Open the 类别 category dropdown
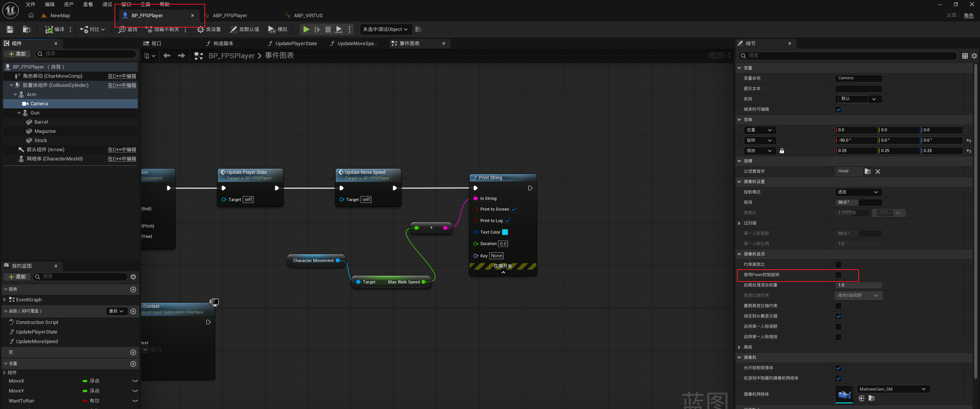This screenshot has height=409, width=980. click(859, 99)
